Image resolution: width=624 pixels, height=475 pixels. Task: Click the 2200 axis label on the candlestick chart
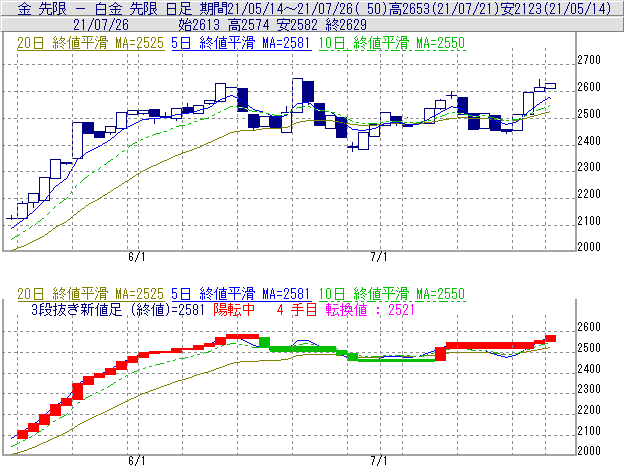click(x=589, y=194)
